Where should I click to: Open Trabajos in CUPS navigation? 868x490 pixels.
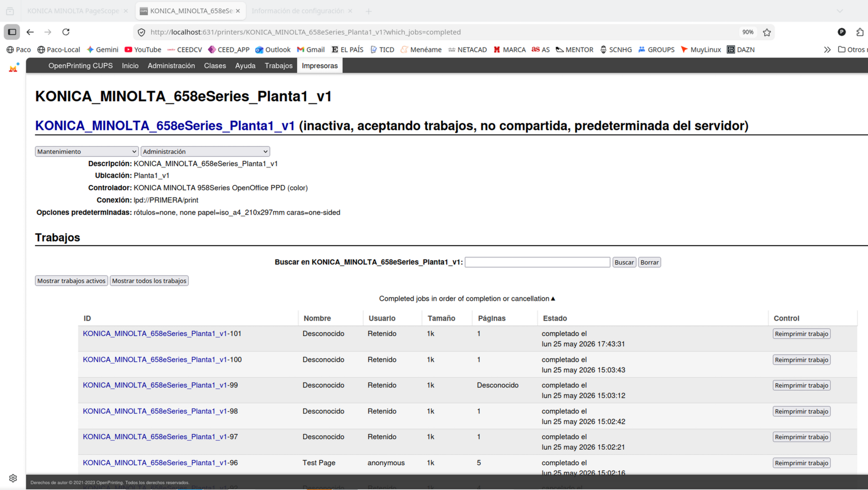tap(279, 65)
